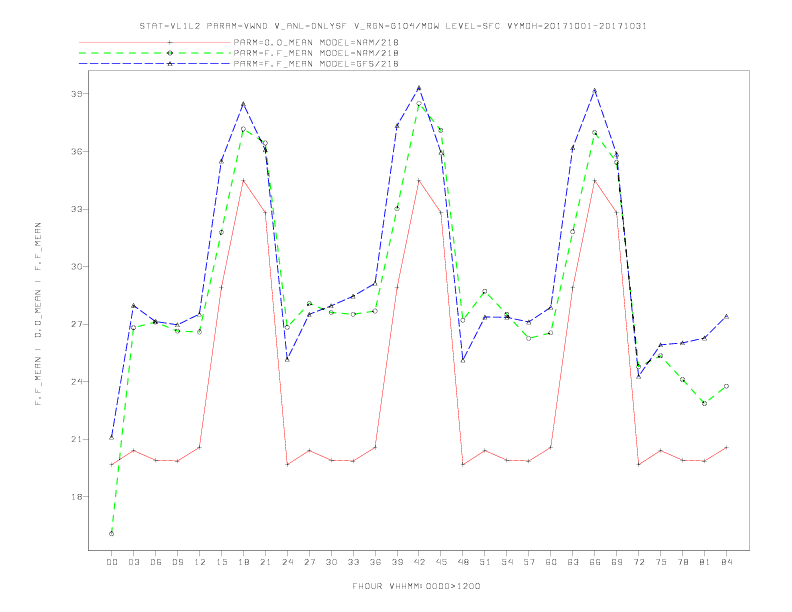Click x-axis forecast hour label 27
The height and width of the screenshot is (612, 792).
click(309, 562)
